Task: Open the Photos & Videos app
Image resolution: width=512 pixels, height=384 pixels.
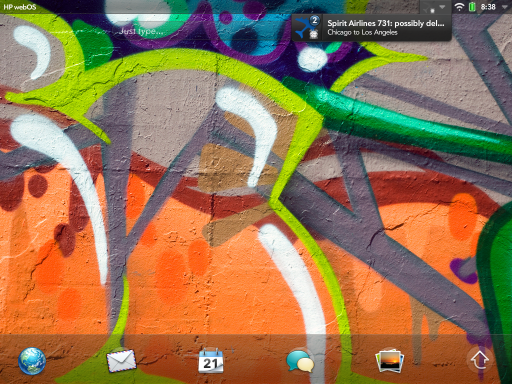Action: click(389, 361)
